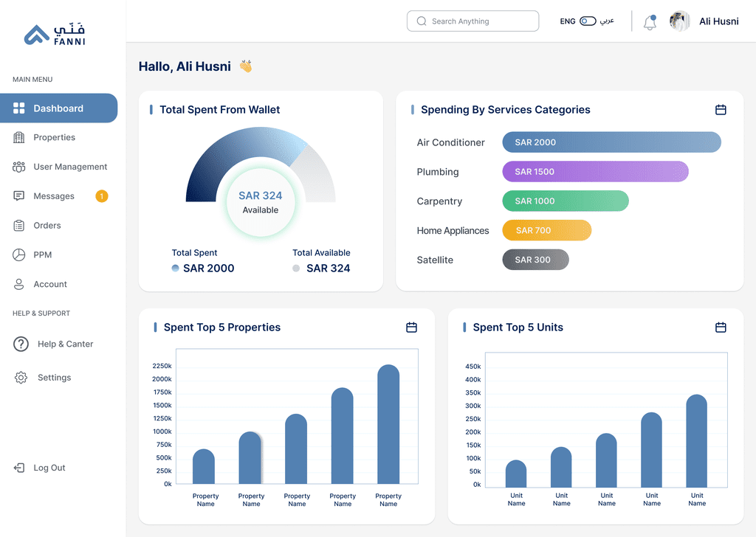Click the orange Messages badge showing 1

click(x=102, y=196)
